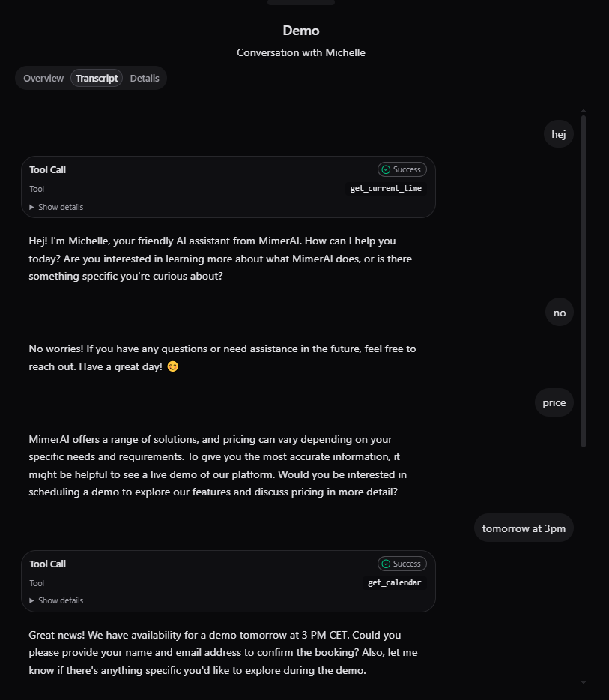
Task: Select the Transcript tab
Action: coord(97,79)
